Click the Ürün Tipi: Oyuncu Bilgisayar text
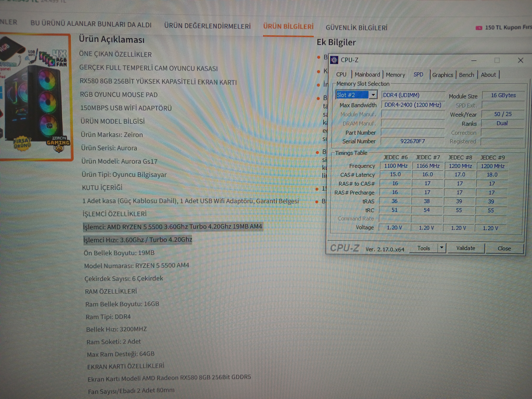 point(124,175)
